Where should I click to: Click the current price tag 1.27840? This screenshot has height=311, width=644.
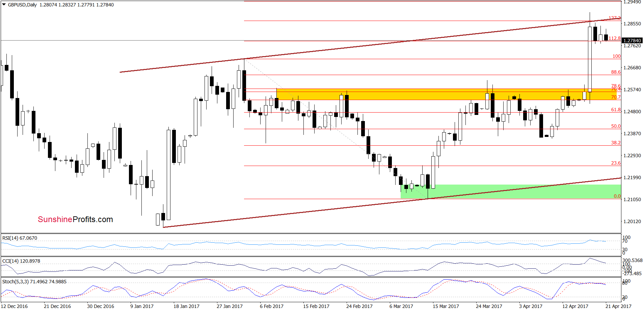(x=632, y=41)
